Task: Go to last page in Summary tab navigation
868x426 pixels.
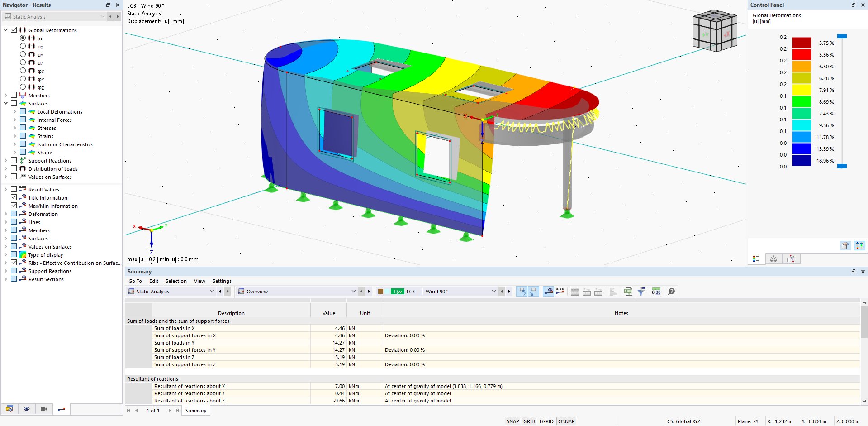Action: (177, 411)
